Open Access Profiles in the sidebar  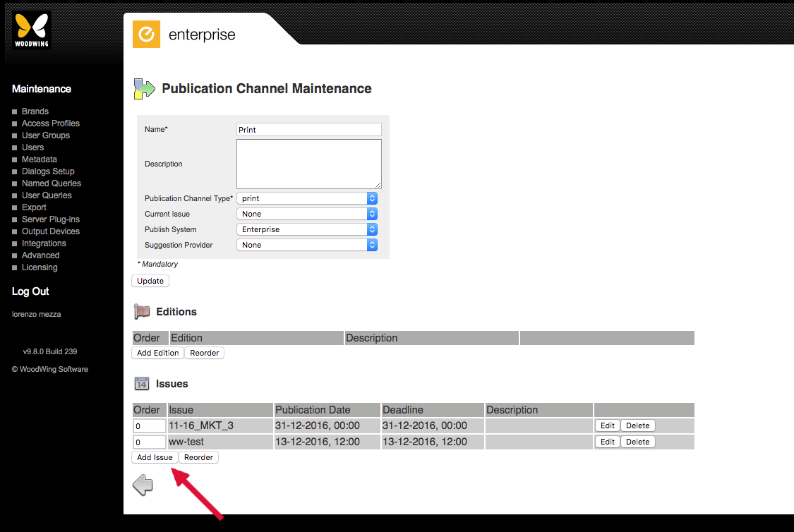point(51,123)
